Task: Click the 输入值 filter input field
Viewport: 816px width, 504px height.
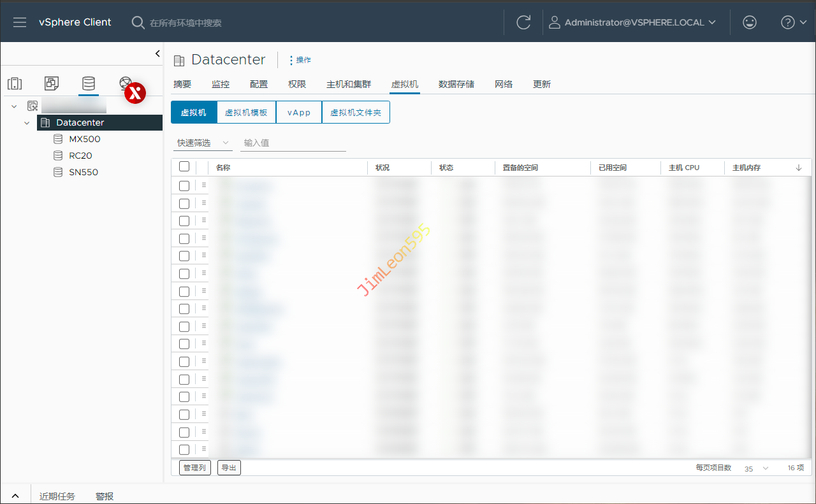Action: click(293, 143)
